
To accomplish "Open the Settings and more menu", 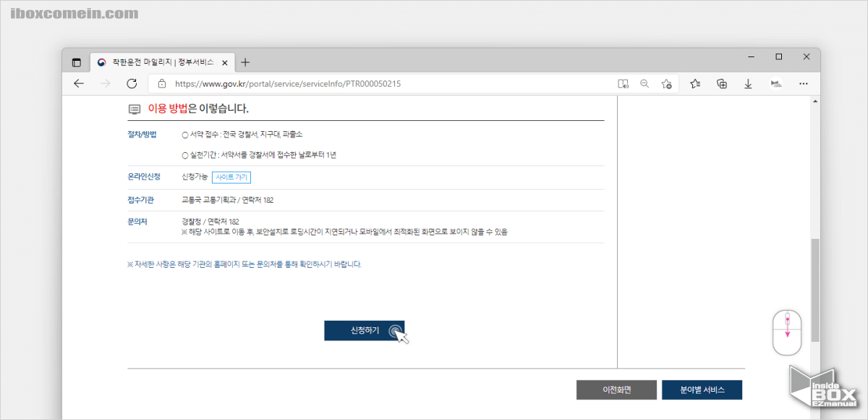I will click(803, 83).
